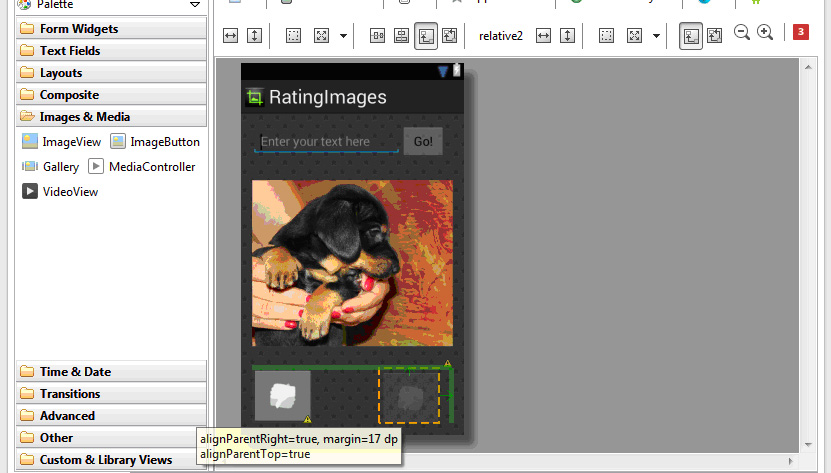Expand the Advanced palette category
Image resolution: width=831 pixels, height=473 pixels.
[x=111, y=416]
